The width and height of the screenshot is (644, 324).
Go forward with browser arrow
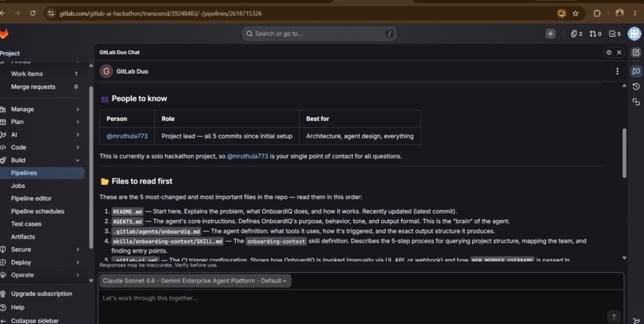[18, 13]
